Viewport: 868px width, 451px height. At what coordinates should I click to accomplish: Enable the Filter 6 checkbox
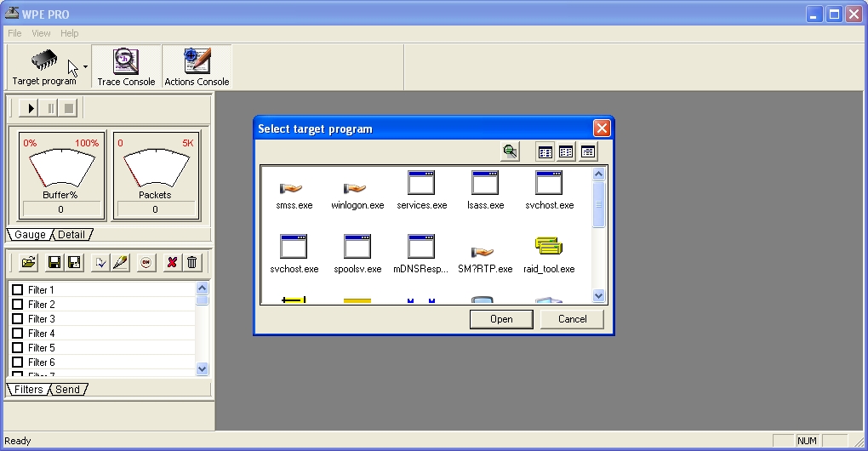click(18, 362)
